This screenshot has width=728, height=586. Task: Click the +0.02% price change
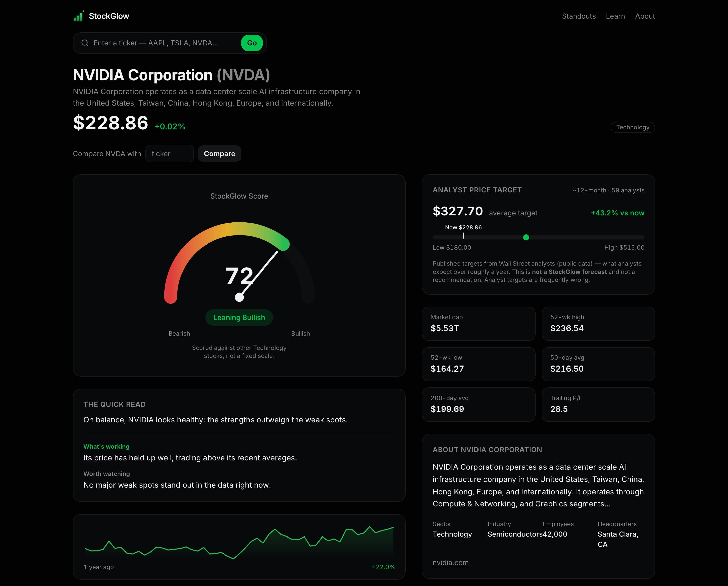tap(170, 127)
